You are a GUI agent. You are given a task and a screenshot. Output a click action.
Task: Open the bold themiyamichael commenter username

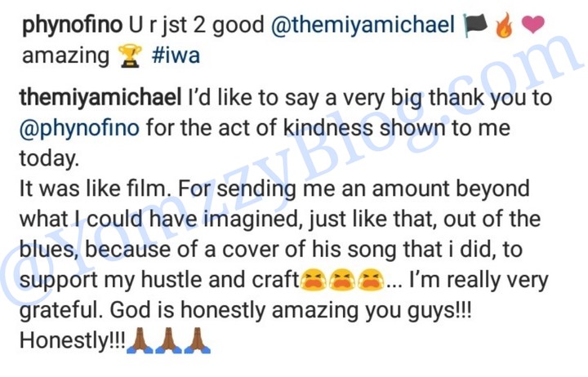[98, 98]
